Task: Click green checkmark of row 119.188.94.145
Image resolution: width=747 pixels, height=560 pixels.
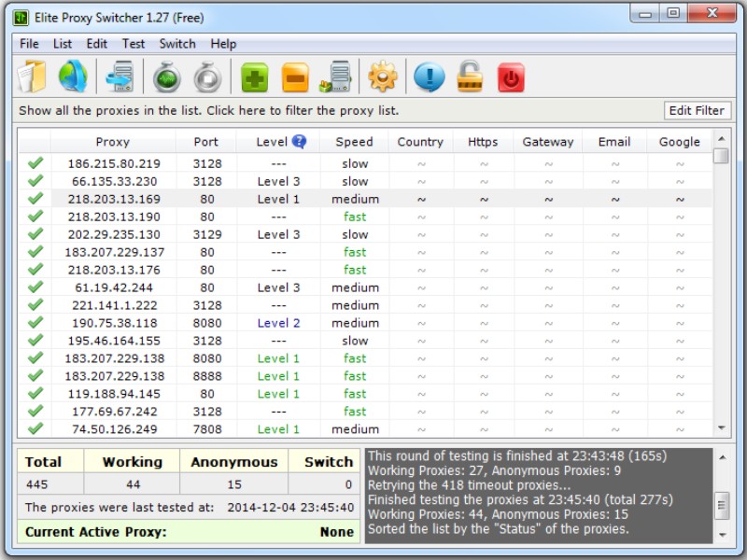Action: pos(35,393)
